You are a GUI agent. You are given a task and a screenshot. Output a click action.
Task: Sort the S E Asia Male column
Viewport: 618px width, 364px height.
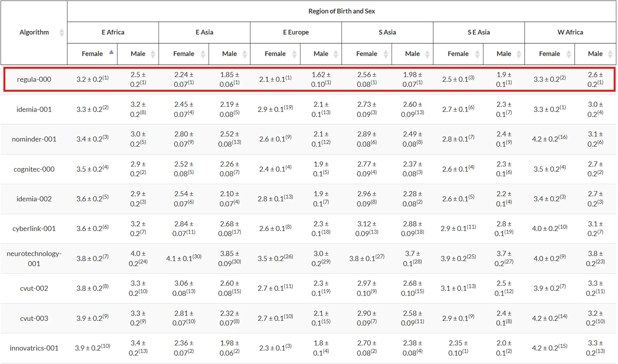point(519,54)
